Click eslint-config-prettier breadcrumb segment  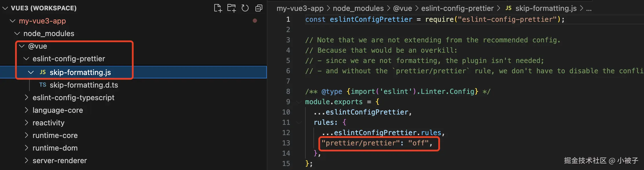457,8
